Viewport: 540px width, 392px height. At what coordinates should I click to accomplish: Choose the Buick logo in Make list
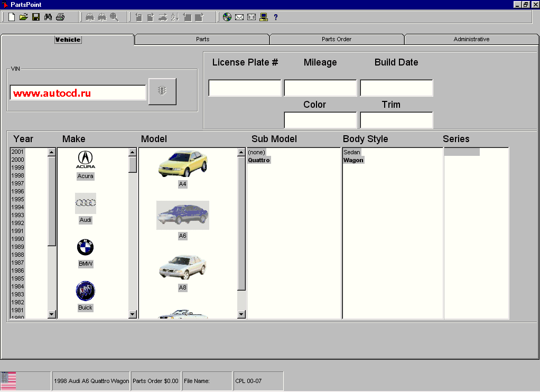(x=86, y=291)
